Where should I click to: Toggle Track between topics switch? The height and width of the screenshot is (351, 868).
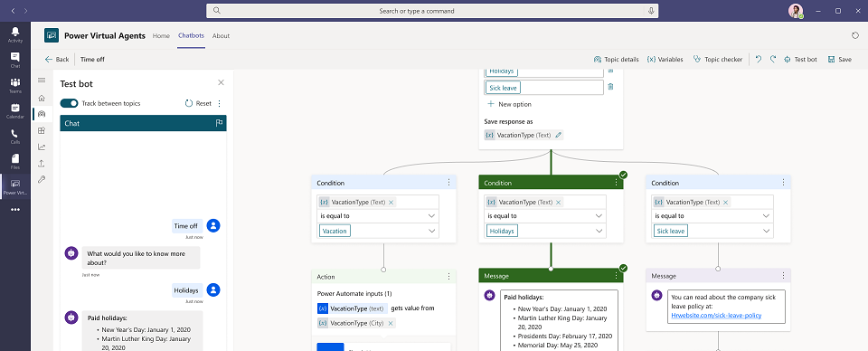(x=70, y=103)
